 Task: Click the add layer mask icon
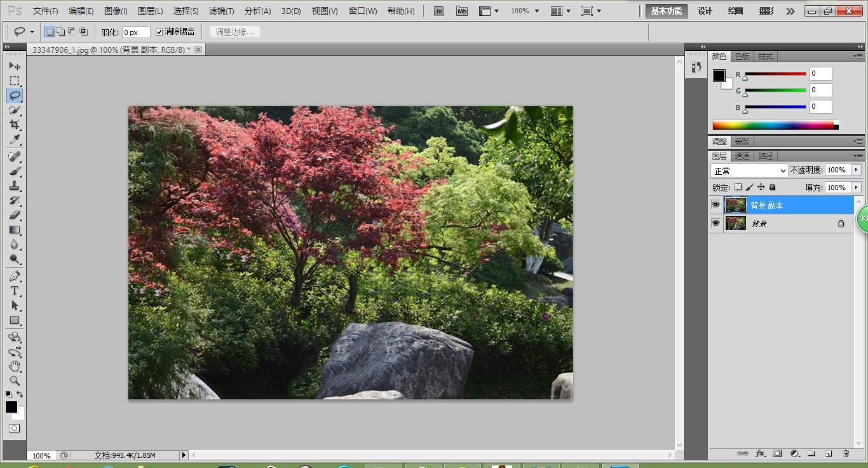pyautogui.click(x=777, y=453)
